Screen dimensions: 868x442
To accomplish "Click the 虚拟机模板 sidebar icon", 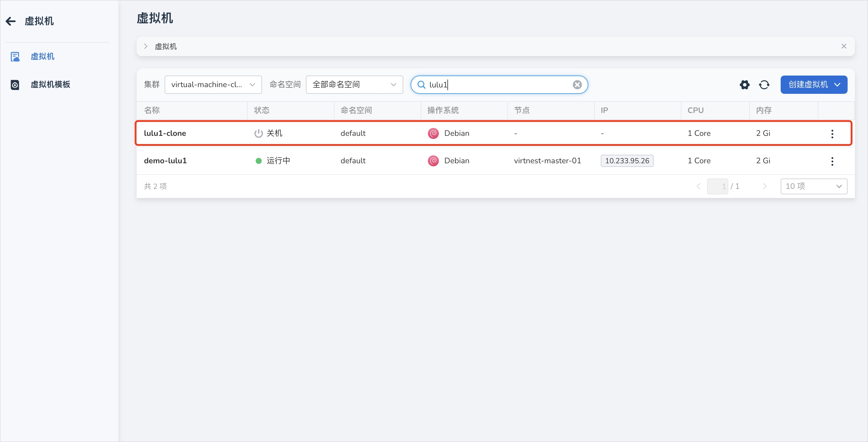I will click(15, 85).
